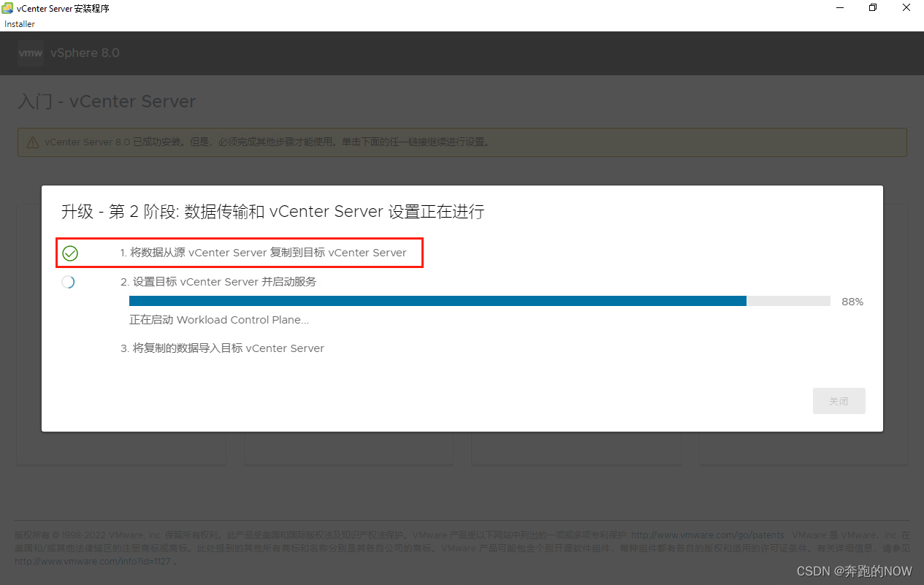924x585 pixels.
Task: Open the vmware.com/go/patents link in the footer
Action: [707, 535]
